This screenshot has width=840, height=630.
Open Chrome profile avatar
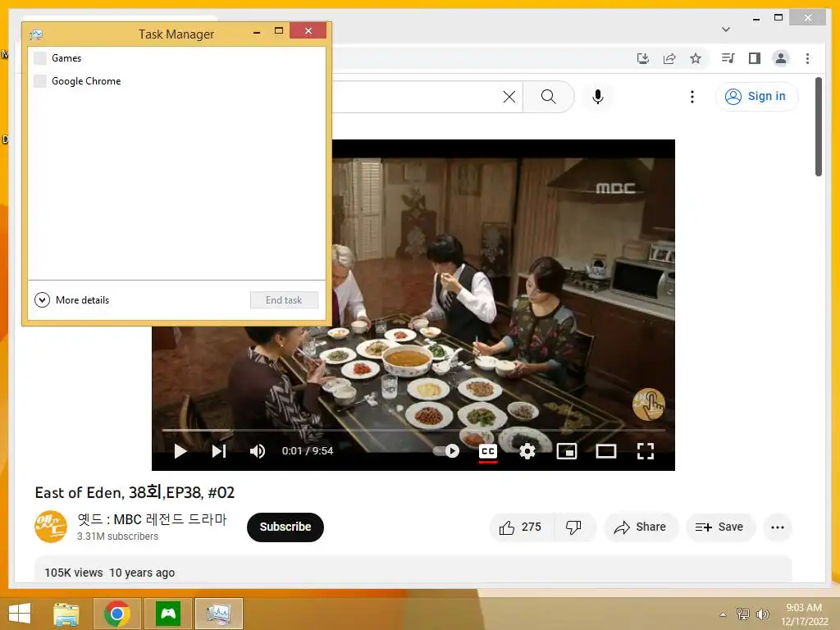click(x=781, y=58)
